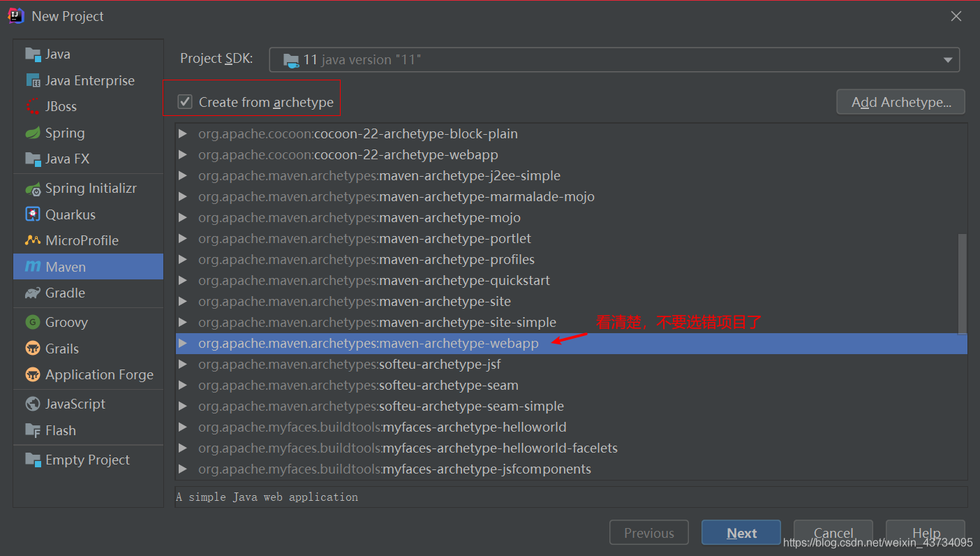
Task: Click the Java Enterprise icon
Action: point(33,81)
